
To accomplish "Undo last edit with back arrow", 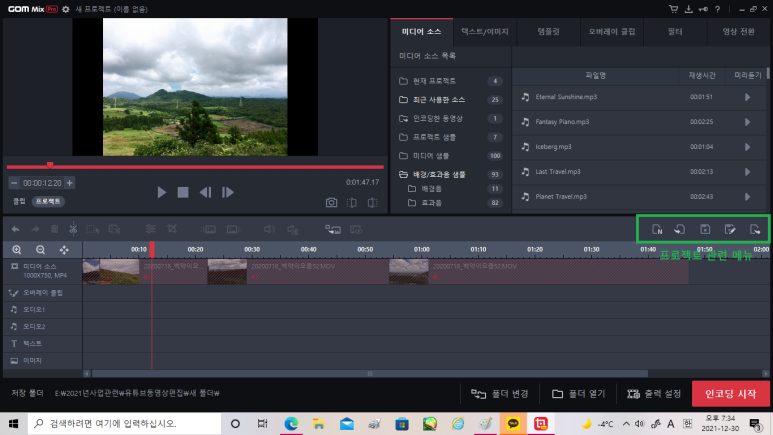I will [15, 229].
